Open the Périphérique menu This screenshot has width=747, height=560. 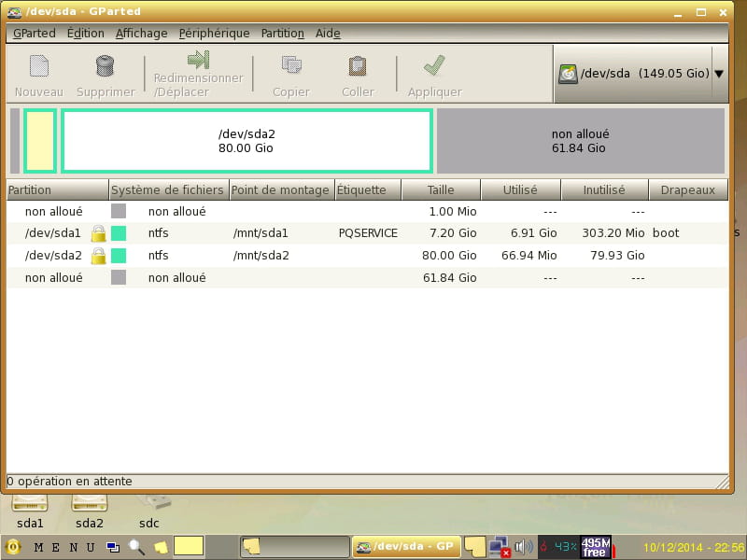215,34
